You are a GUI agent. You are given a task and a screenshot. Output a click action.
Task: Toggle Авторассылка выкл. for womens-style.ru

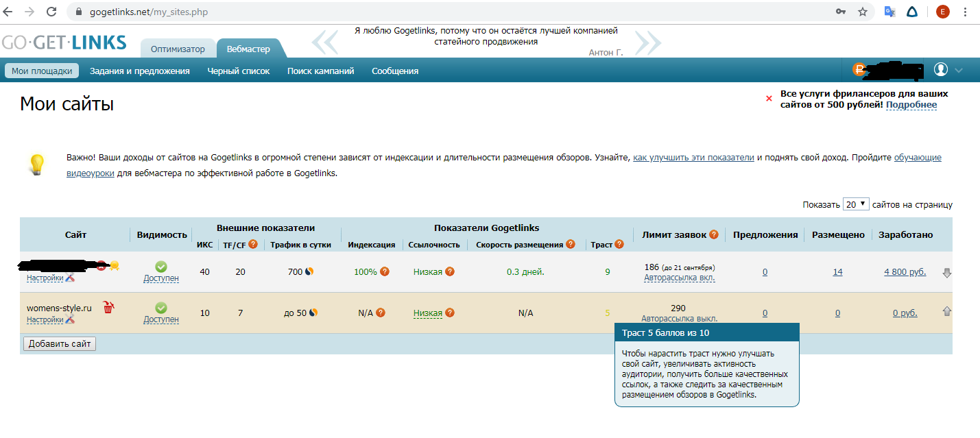[680, 319]
